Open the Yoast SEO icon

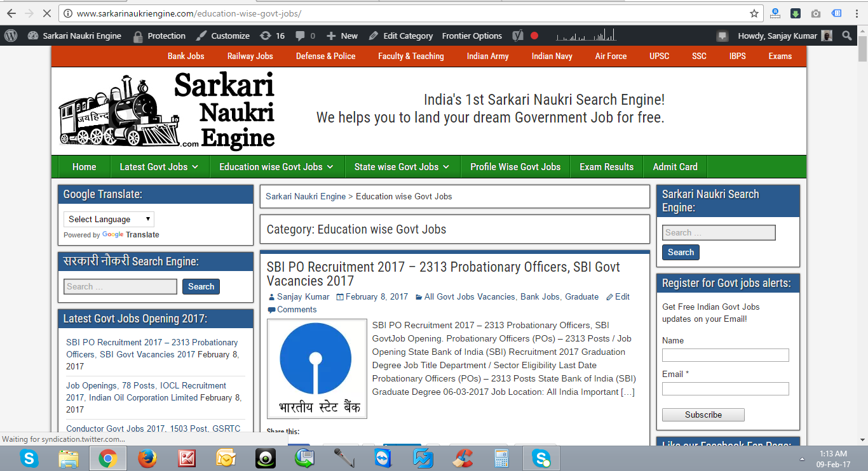[518, 36]
